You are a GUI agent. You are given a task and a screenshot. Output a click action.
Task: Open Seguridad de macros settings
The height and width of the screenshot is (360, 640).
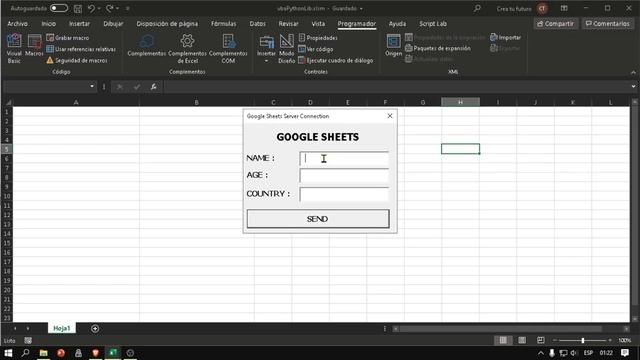(77, 60)
